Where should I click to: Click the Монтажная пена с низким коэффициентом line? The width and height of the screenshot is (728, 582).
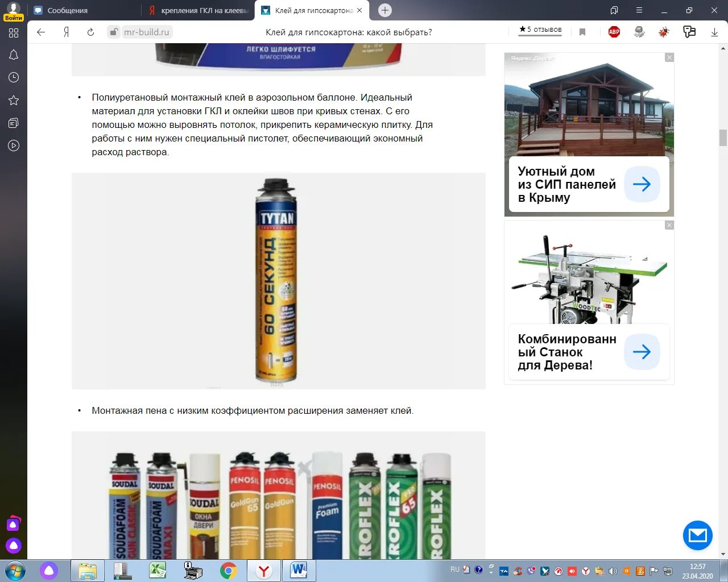pyautogui.click(x=253, y=410)
